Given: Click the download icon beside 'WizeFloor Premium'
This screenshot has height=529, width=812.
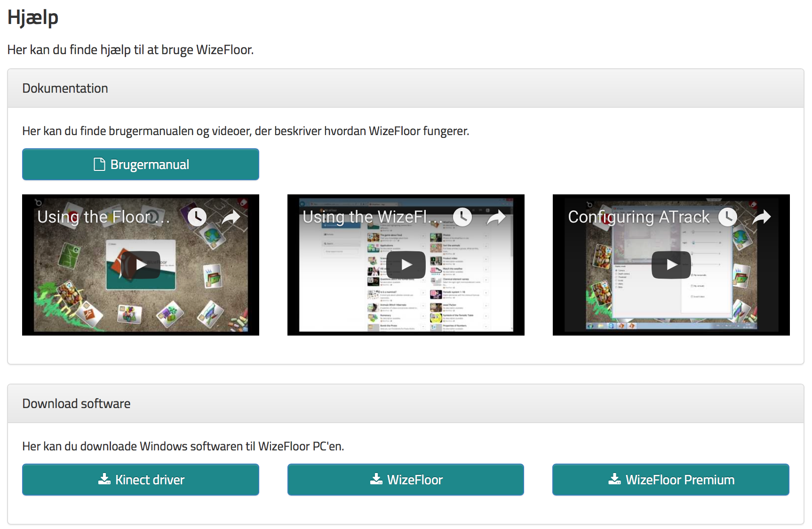Looking at the screenshot, I should [614, 479].
